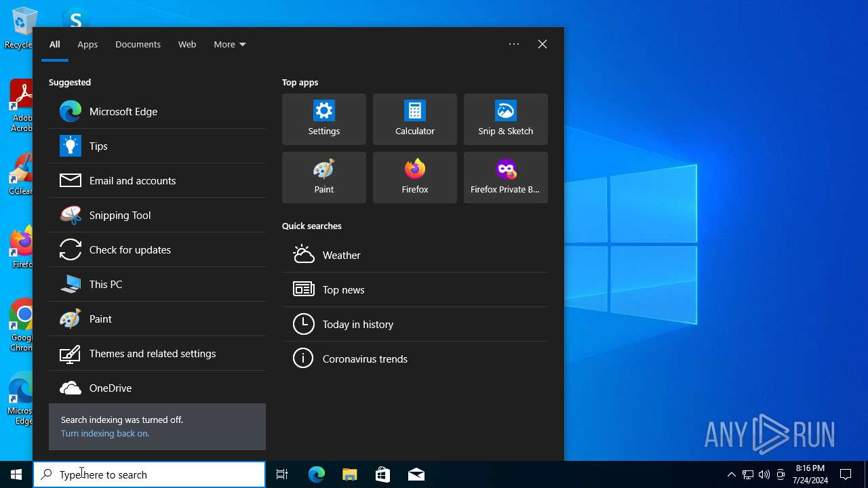Open the search options ellipsis menu

[514, 44]
